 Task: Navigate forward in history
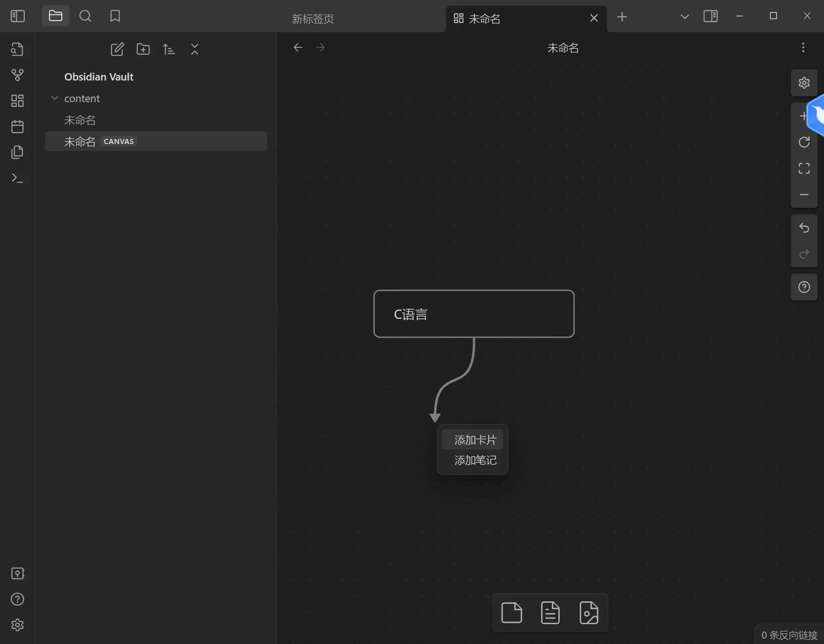coord(320,47)
